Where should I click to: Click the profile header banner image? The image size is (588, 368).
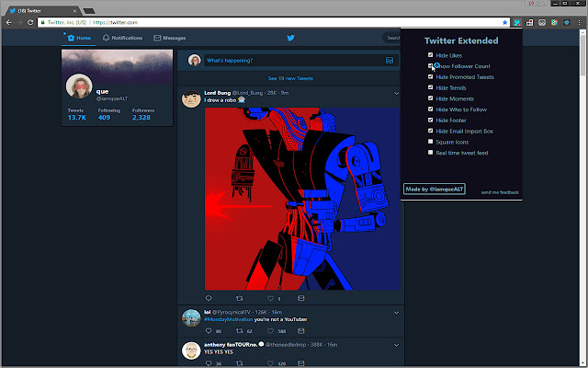(117, 66)
